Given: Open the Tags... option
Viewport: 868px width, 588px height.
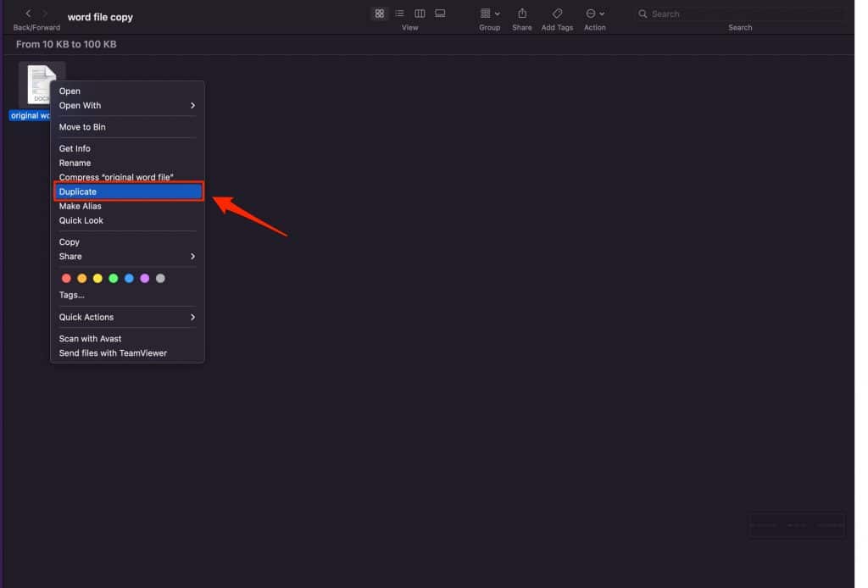Looking at the screenshot, I should [127, 295].
